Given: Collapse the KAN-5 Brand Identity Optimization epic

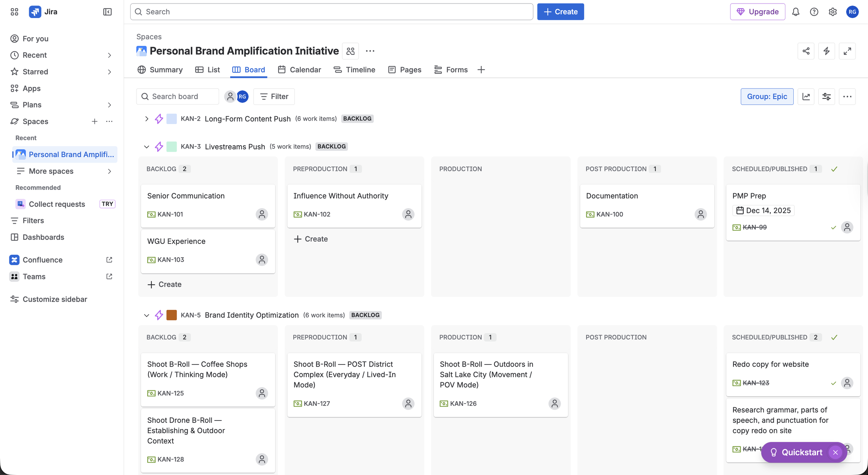Looking at the screenshot, I should coord(147,315).
